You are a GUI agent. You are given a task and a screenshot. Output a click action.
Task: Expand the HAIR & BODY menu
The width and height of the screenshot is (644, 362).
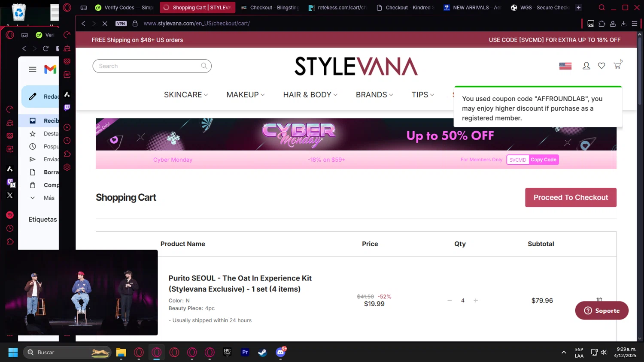[310, 95]
